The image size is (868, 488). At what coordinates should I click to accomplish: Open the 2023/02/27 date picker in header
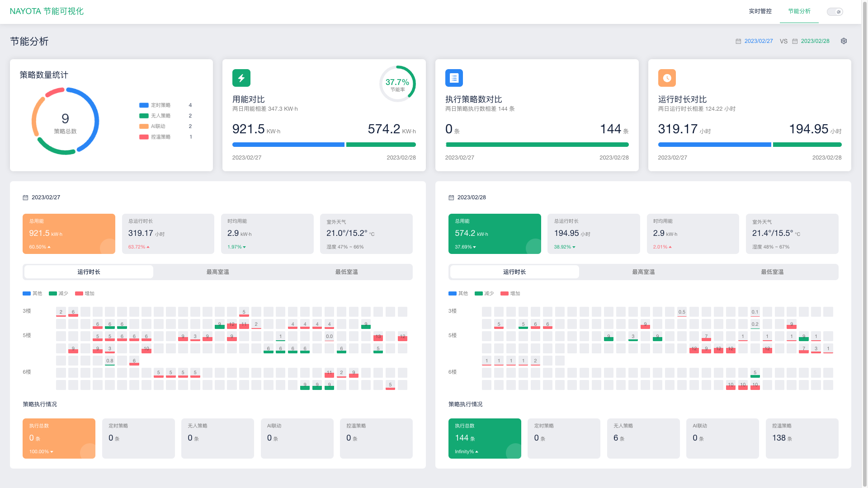[759, 41]
